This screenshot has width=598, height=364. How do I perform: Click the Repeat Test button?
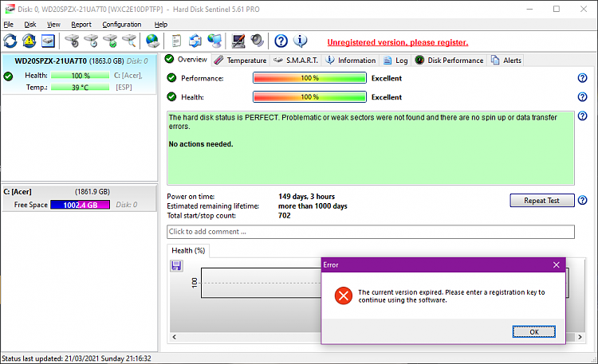tap(542, 201)
